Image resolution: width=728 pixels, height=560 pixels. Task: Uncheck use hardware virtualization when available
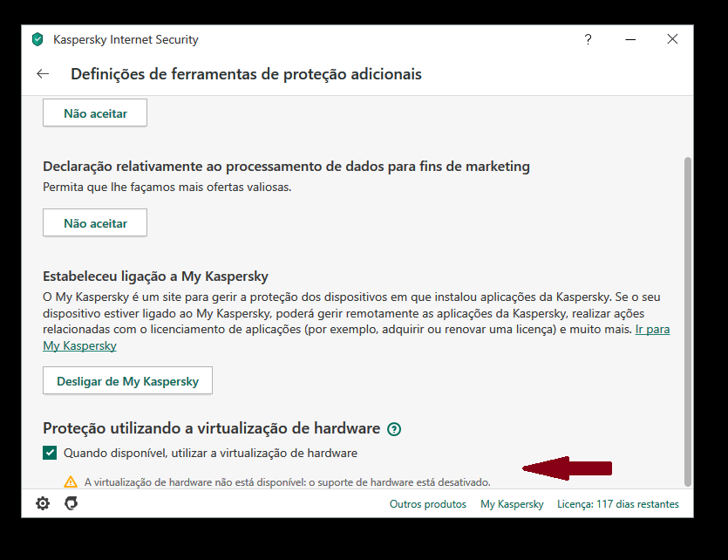pyautogui.click(x=50, y=453)
